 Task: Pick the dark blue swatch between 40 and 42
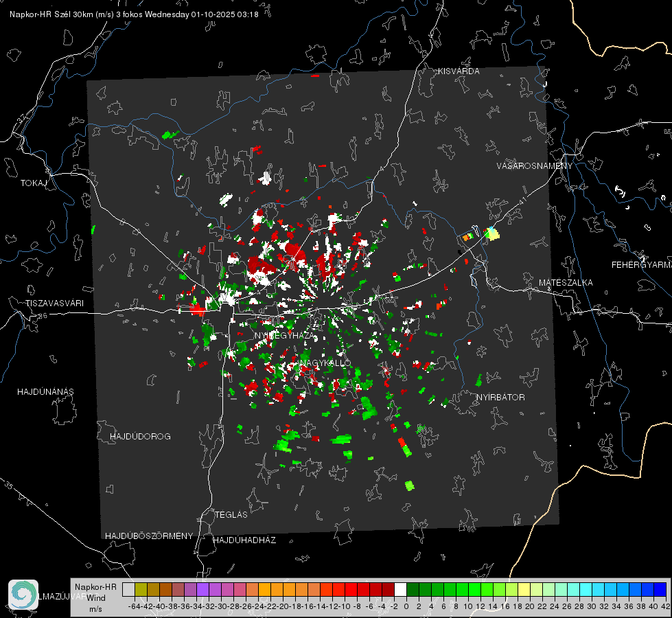coord(660,589)
